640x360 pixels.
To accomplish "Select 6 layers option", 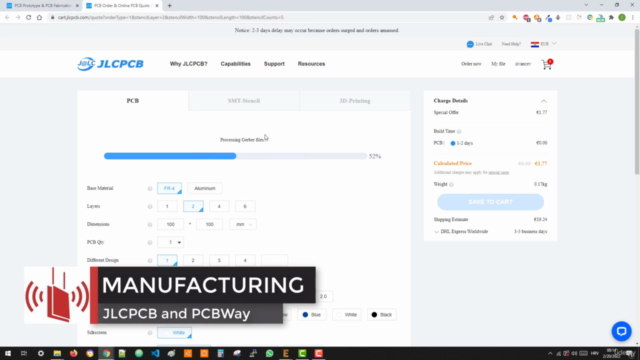I will (245, 207).
